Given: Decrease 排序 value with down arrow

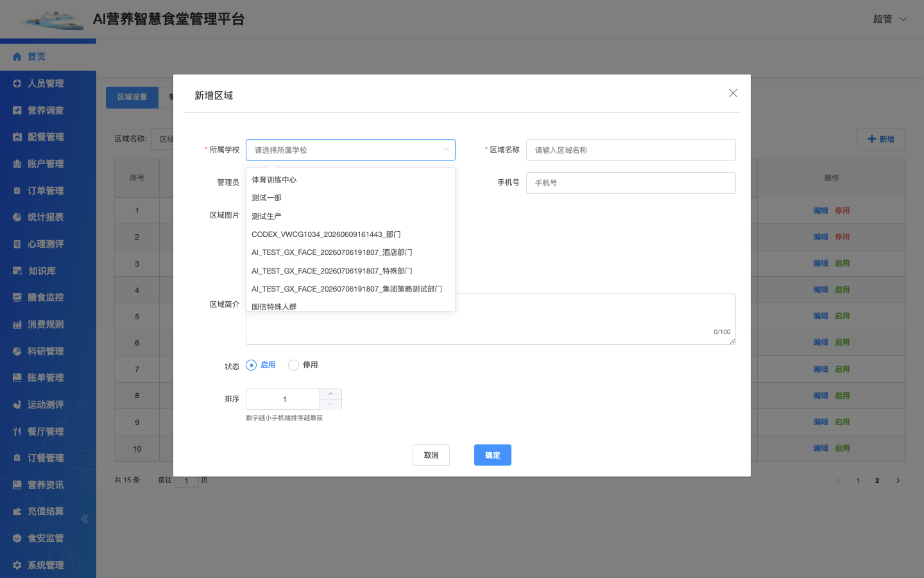Looking at the screenshot, I should point(330,404).
